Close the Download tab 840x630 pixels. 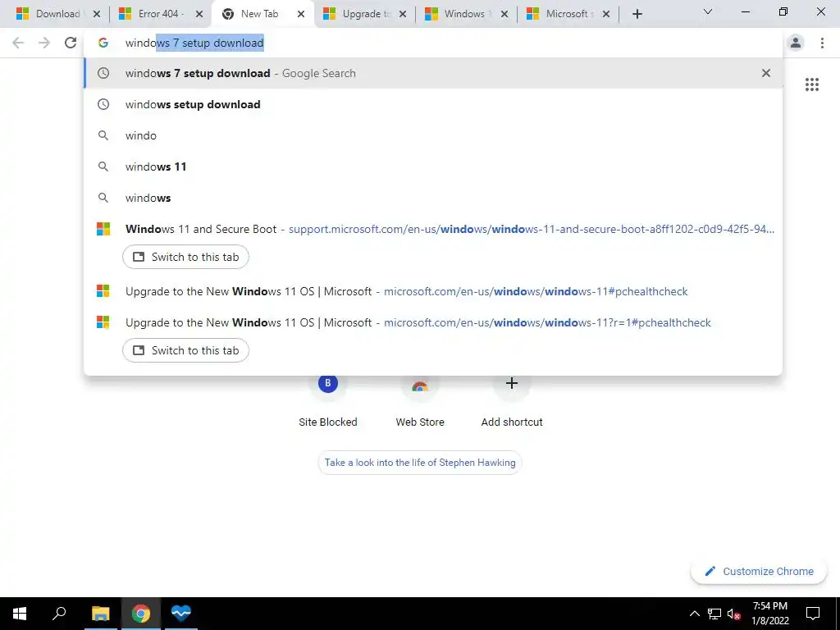[x=97, y=14]
